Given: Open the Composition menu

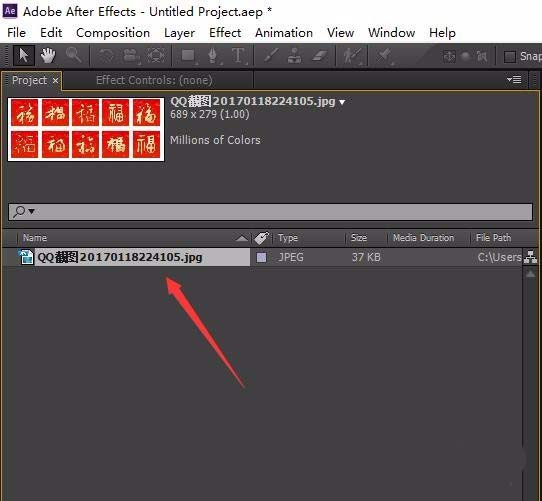Looking at the screenshot, I should (x=113, y=33).
